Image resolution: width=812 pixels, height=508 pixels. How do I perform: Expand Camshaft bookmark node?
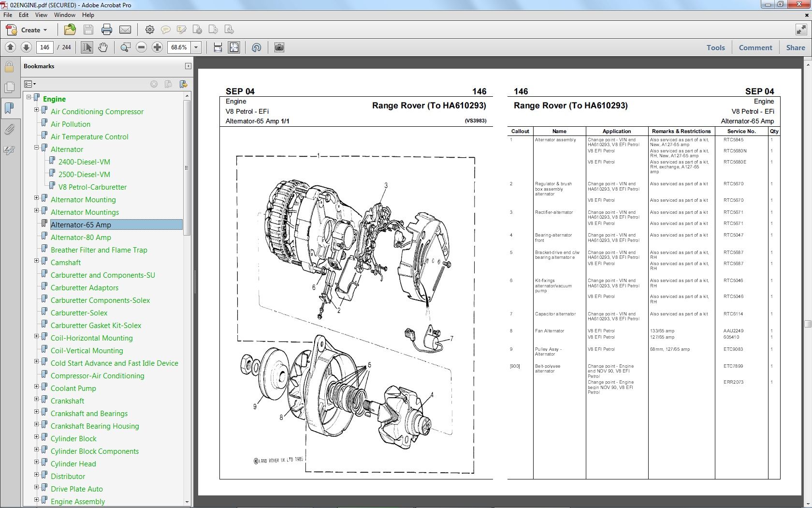36,261
